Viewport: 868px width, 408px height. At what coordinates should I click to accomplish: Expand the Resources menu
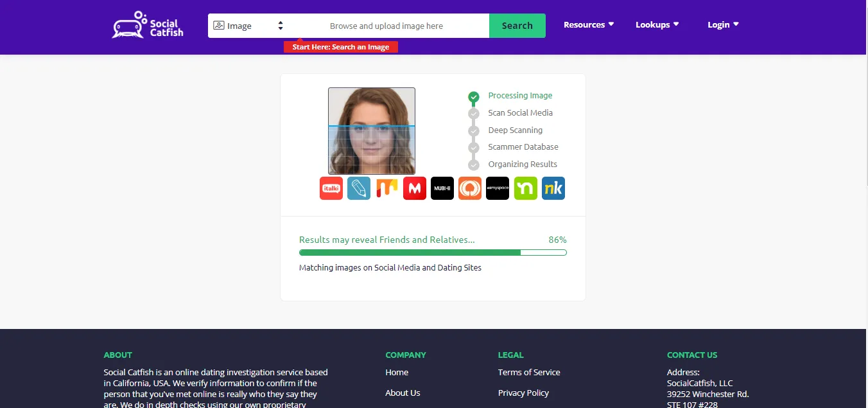pyautogui.click(x=589, y=24)
